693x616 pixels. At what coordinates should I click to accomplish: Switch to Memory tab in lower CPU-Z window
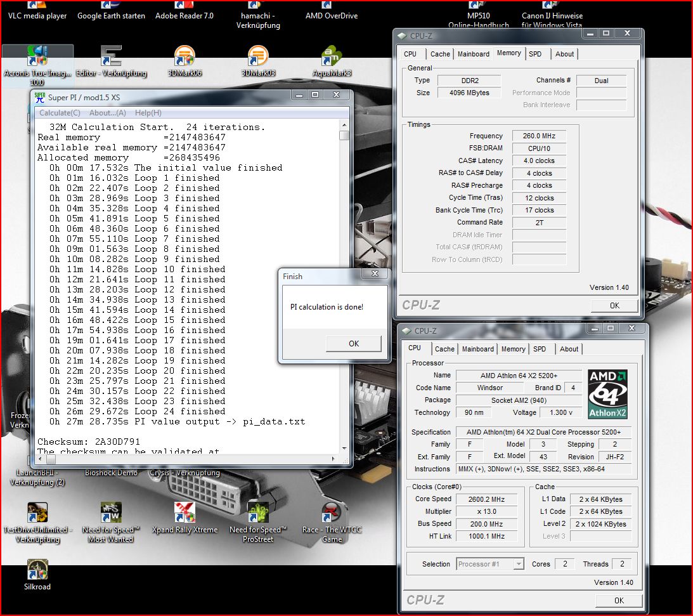pos(513,349)
